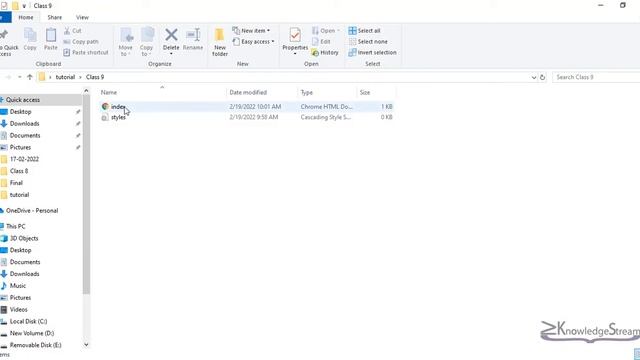The height and width of the screenshot is (360, 640).
Task: Select This PC in navigation pane
Action: (15, 226)
